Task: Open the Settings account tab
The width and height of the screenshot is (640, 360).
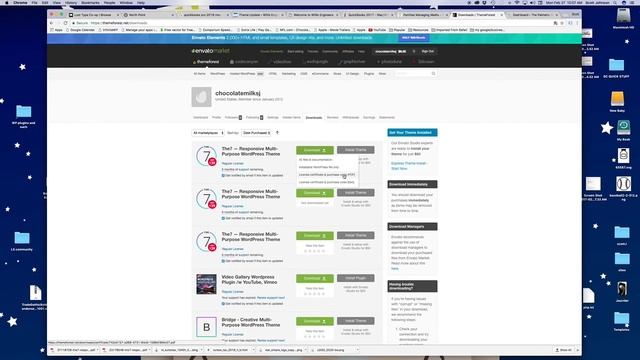Action: pos(273,118)
